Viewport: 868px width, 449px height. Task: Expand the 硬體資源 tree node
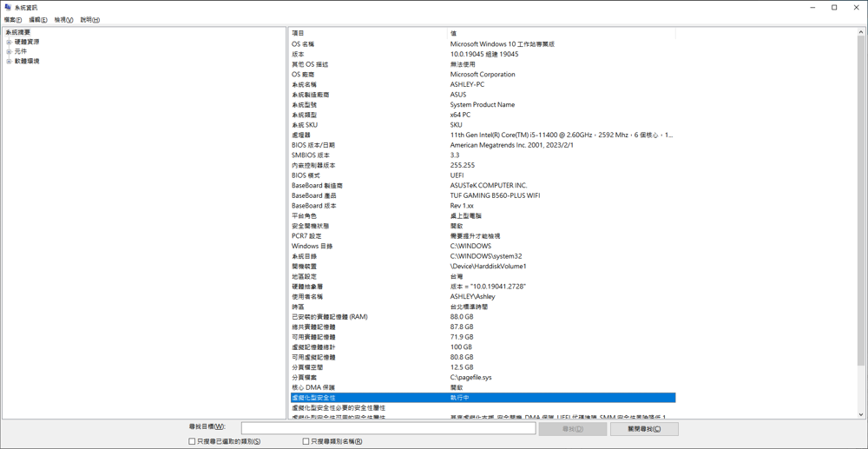[x=9, y=42]
